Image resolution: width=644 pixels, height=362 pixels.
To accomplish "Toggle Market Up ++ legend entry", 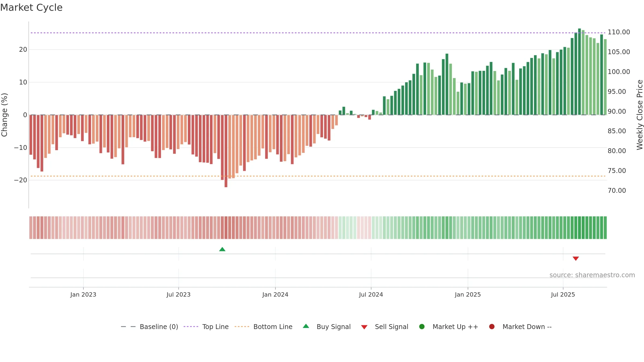I will (448, 327).
